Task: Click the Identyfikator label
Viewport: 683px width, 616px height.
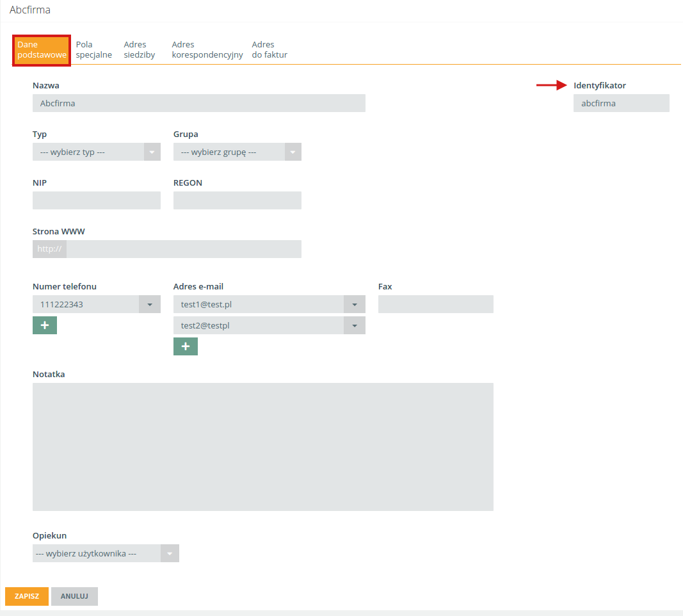Action: (x=600, y=85)
